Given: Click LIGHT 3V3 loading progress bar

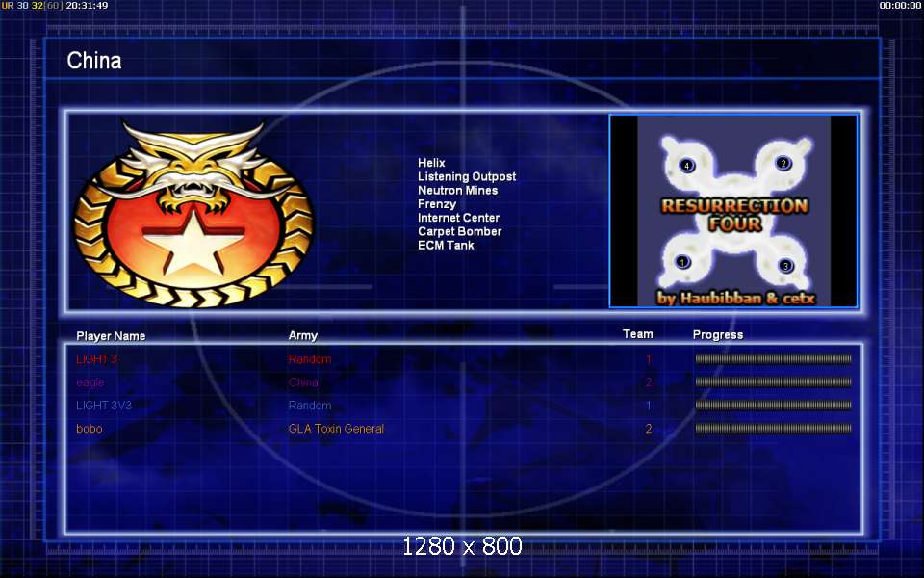Looking at the screenshot, I should click(773, 405).
